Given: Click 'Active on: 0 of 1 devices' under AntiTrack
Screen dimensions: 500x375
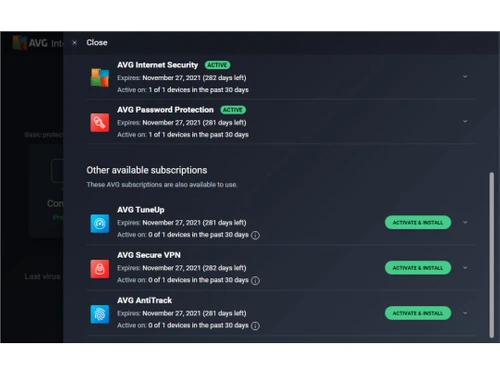Looking at the screenshot, I should pos(183,325).
